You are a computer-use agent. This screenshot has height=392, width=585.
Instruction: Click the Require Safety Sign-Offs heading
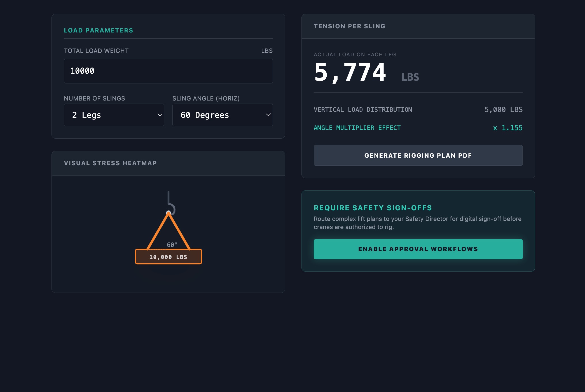tap(373, 208)
